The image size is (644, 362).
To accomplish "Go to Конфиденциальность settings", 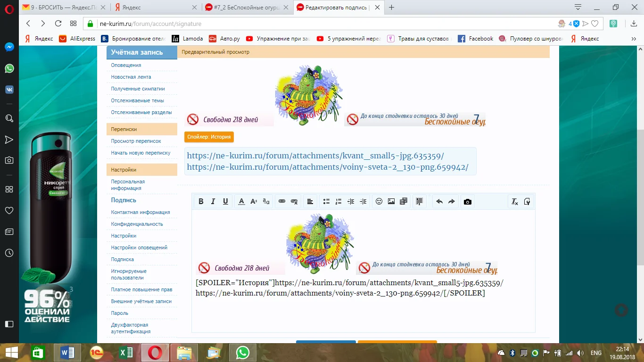I will [x=137, y=224].
